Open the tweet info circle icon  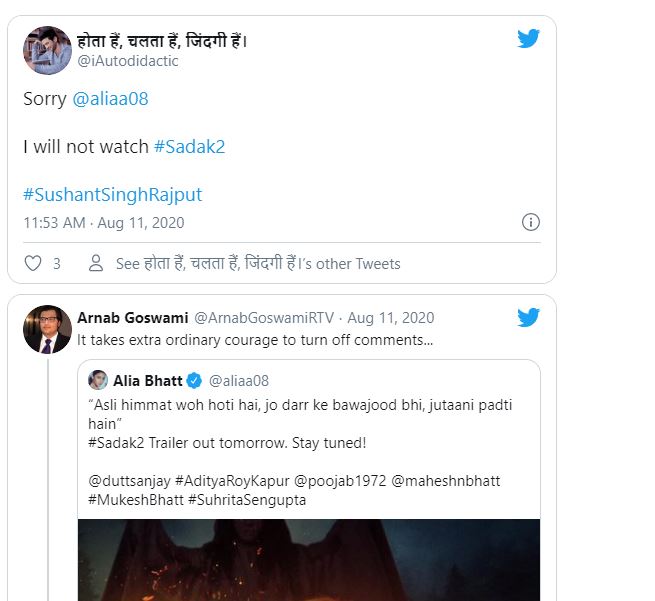pyautogui.click(x=532, y=222)
